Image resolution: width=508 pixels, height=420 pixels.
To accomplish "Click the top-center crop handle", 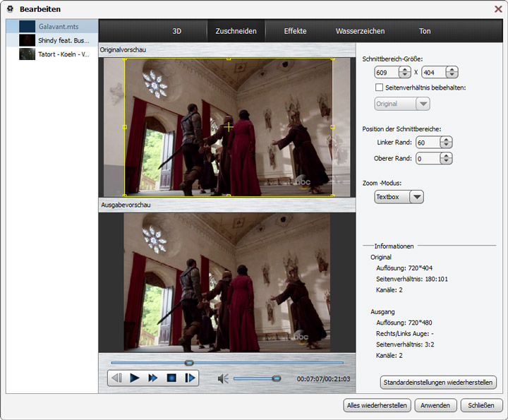I will click(x=229, y=59).
